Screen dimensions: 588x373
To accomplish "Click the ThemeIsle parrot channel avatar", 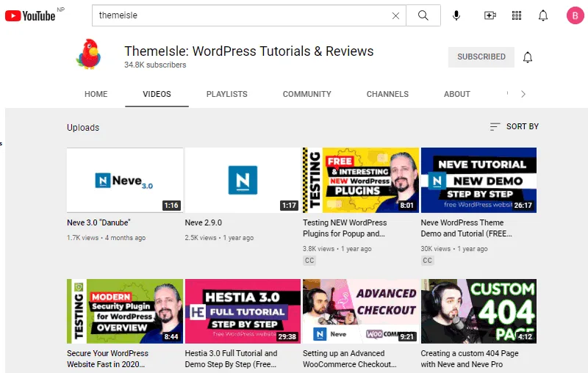I will point(88,54).
